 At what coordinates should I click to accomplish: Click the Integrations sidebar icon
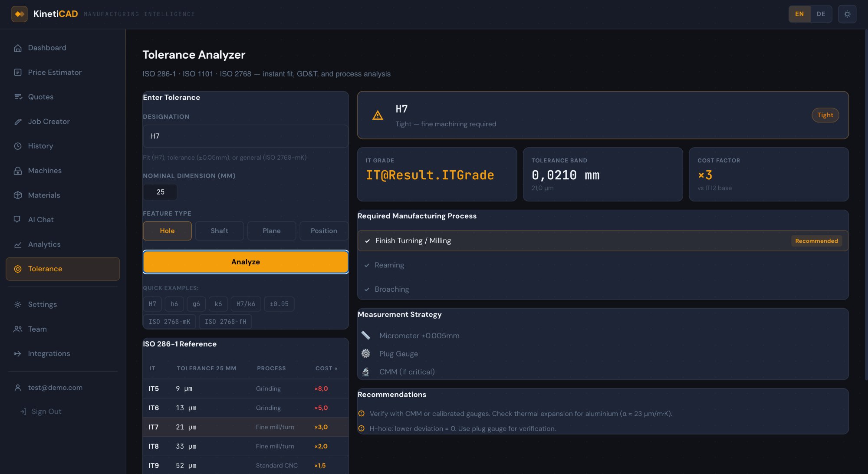[17, 354]
